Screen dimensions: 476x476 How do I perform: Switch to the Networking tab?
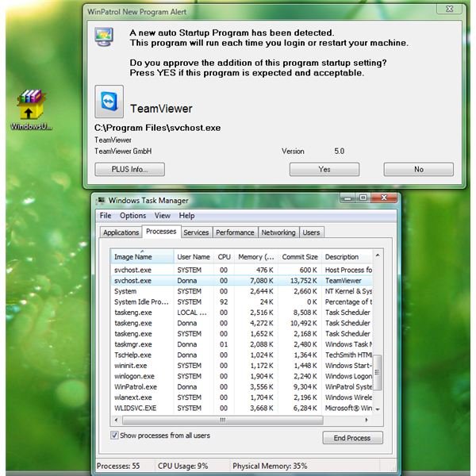pos(278,232)
